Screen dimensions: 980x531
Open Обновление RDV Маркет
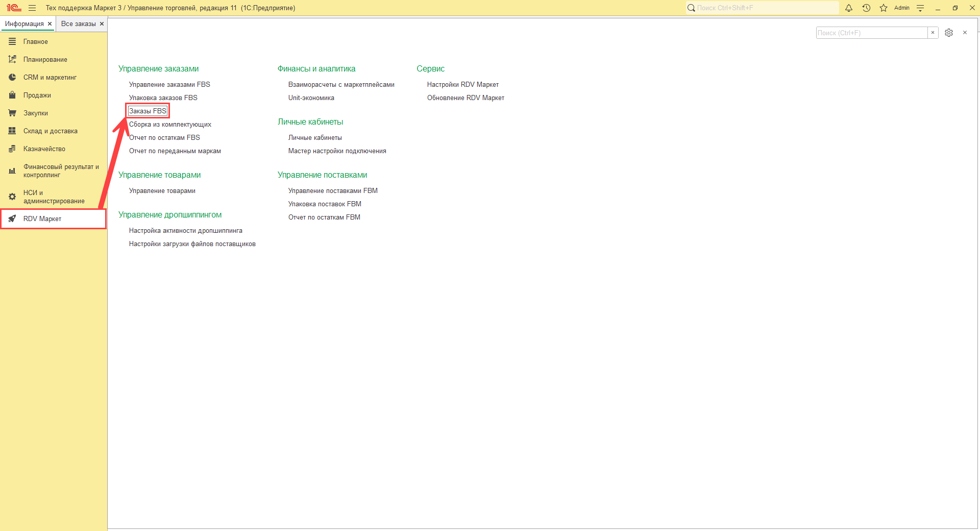tap(465, 98)
